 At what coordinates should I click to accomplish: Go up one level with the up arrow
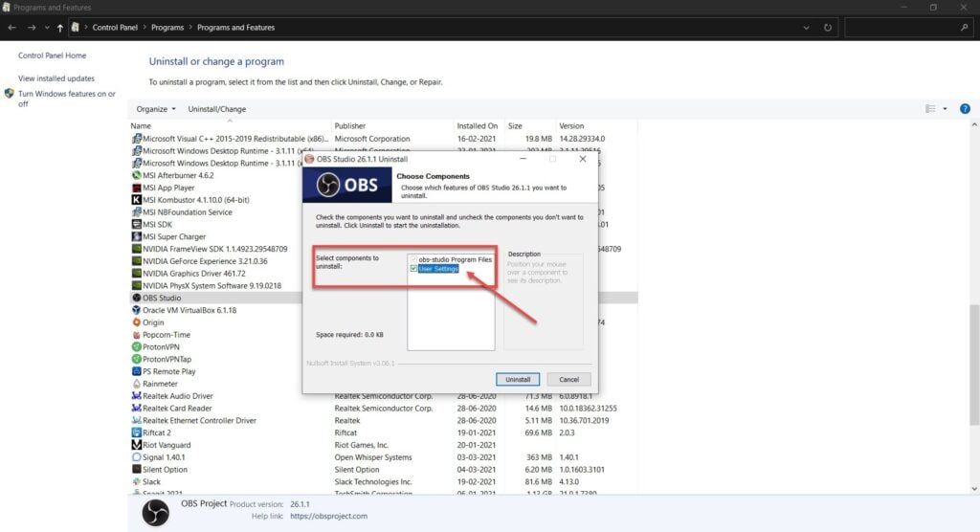click(60, 28)
